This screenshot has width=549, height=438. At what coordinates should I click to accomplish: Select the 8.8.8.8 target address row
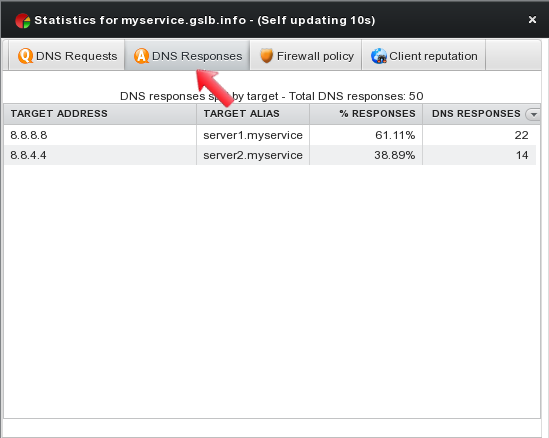(x=270, y=135)
